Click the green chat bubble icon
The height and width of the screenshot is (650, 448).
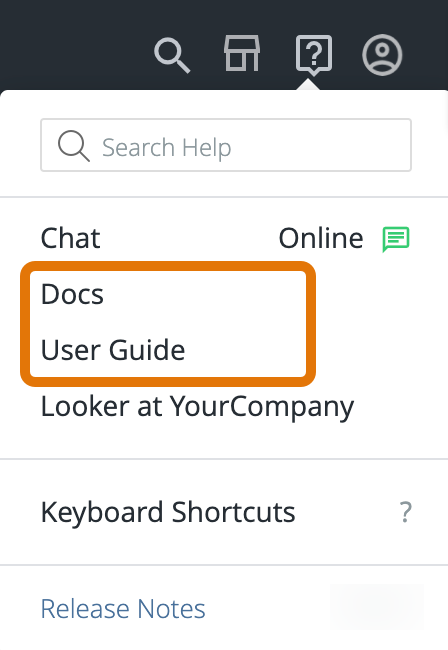tap(396, 239)
